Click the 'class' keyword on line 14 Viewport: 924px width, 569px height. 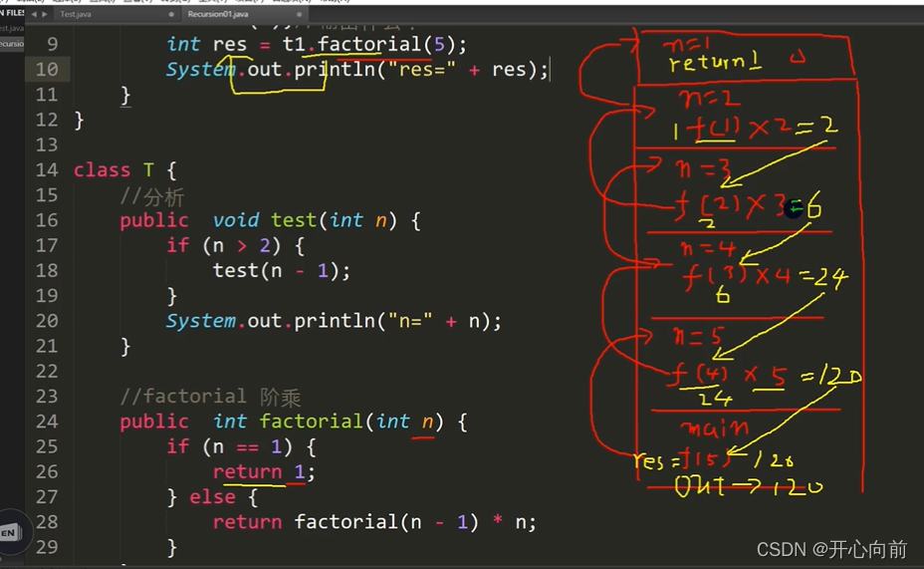coord(102,170)
